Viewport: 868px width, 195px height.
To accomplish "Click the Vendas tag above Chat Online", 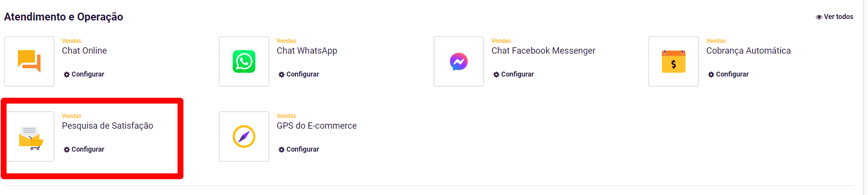I will (72, 41).
